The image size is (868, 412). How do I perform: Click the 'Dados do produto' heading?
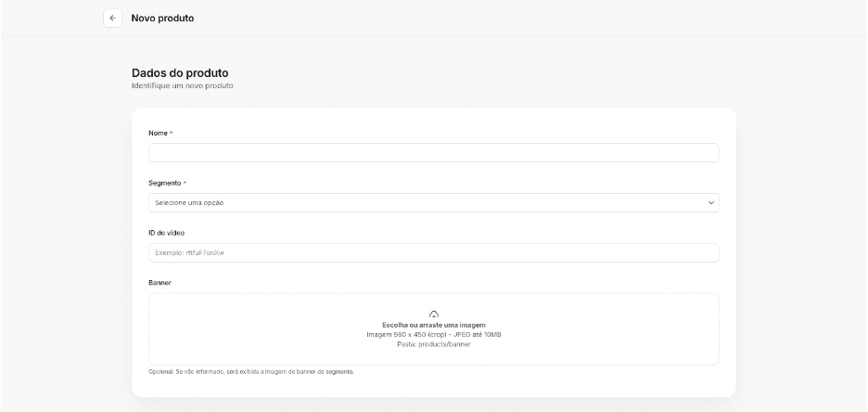click(x=180, y=73)
